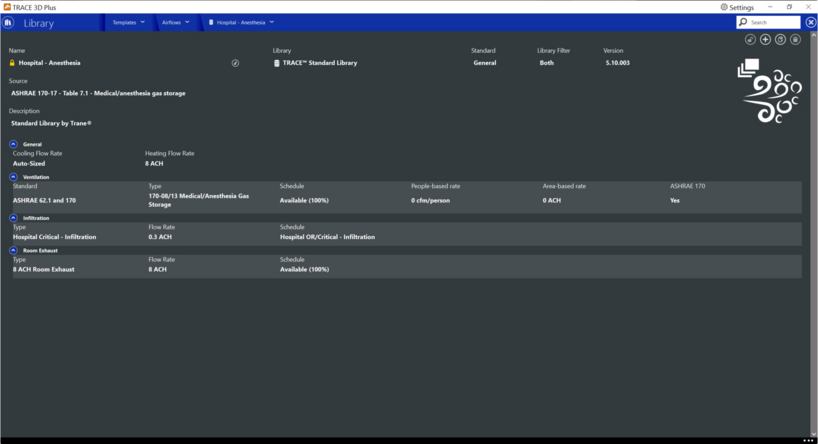Click the Ventilation schedule 'Available (100%)'
This screenshot has height=444, width=818.
[x=304, y=200]
